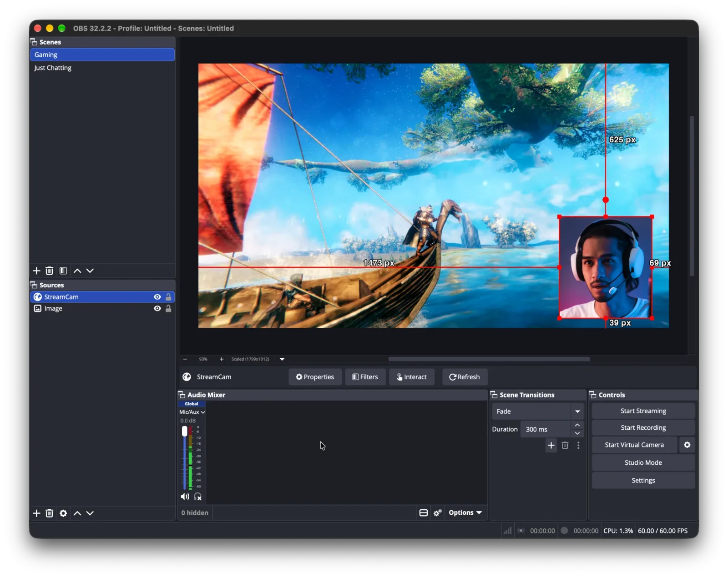Decrease transition duration with down arrow
Image resolution: width=728 pixels, height=577 pixels.
point(577,433)
